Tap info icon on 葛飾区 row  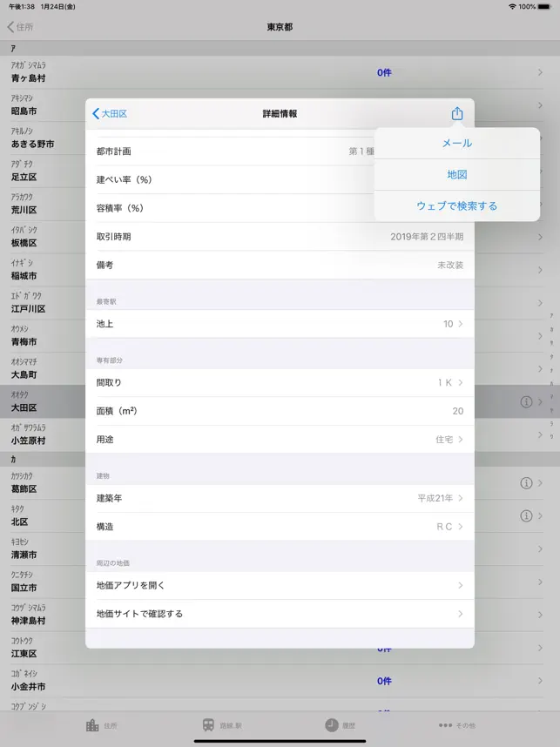click(526, 483)
